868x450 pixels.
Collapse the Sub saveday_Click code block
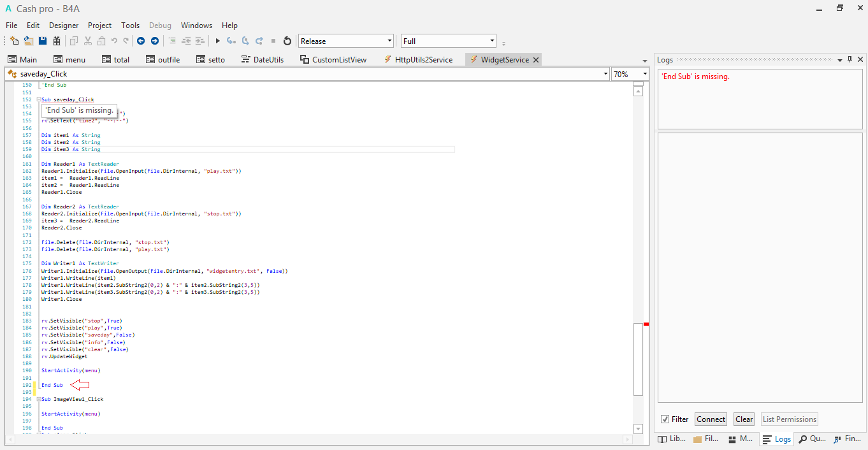tap(39, 99)
